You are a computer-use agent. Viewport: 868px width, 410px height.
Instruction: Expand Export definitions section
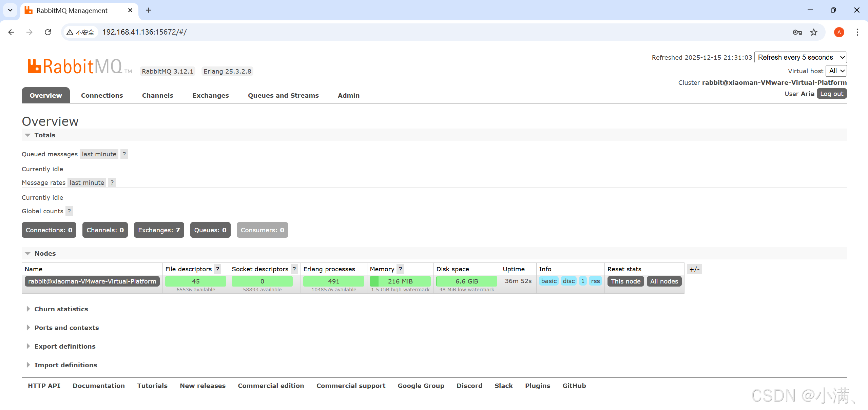point(65,346)
